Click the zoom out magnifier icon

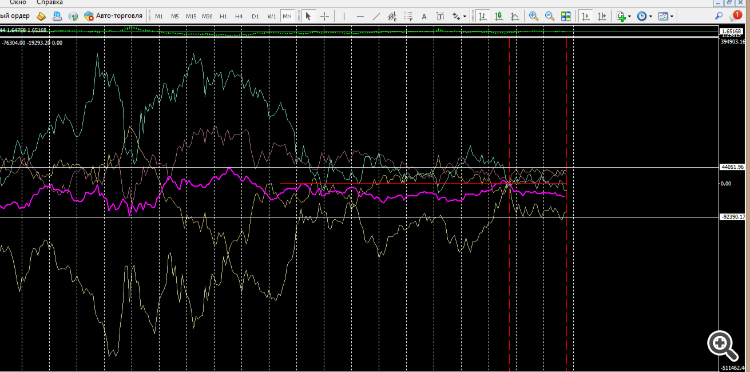(x=550, y=16)
